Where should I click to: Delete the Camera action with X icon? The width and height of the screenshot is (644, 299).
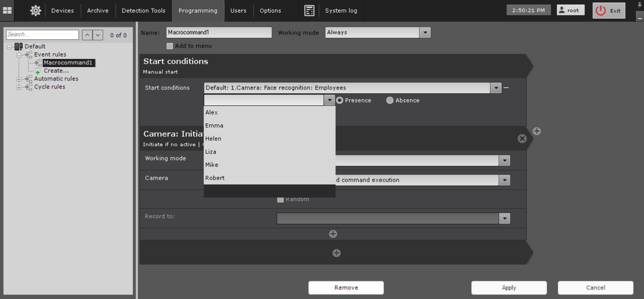tap(522, 138)
